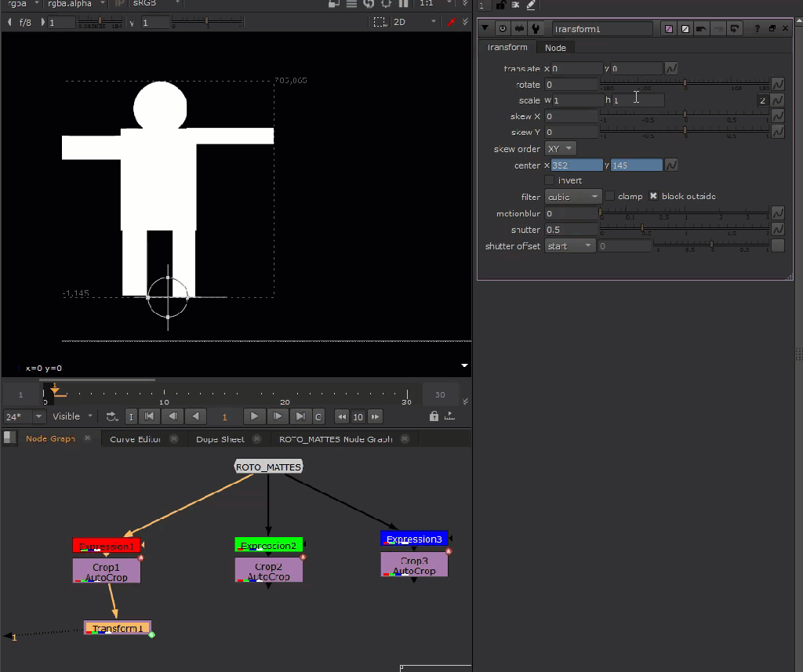Click the properties panel help question mark

point(757,29)
